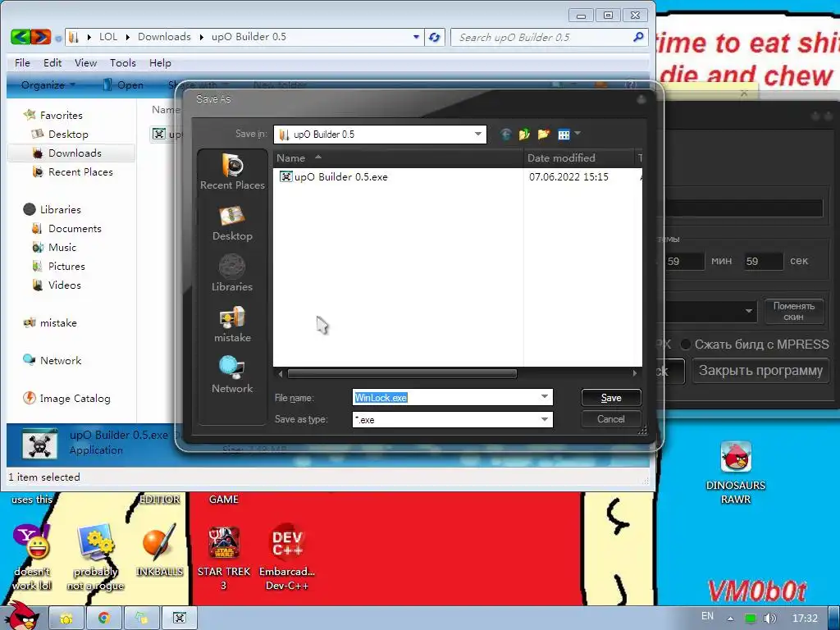Viewport: 840px width, 630px height.
Task: Click the green Back arrow in Explorer
Action: [x=21, y=37]
